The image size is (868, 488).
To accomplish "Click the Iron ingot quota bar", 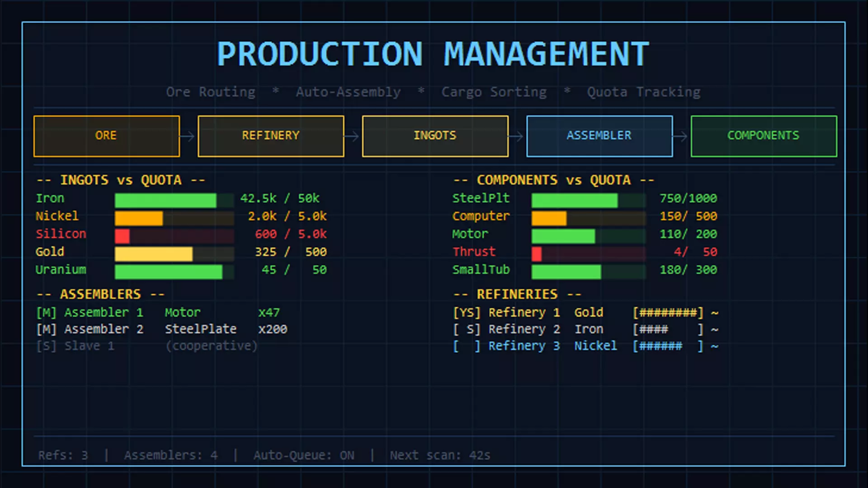I will [x=174, y=200].
